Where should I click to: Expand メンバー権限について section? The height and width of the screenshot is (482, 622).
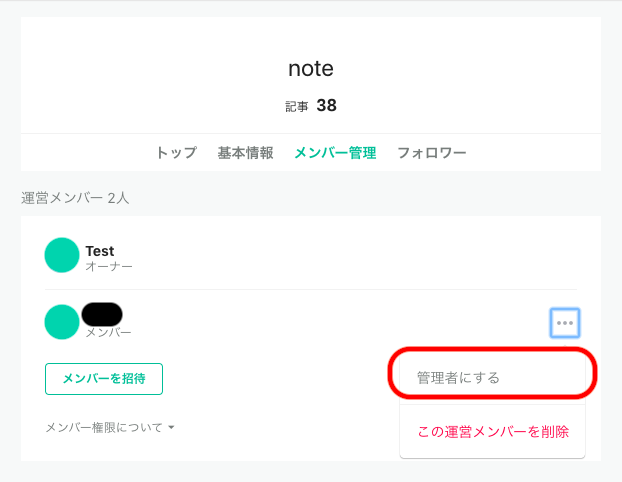[x=110, y=427]
